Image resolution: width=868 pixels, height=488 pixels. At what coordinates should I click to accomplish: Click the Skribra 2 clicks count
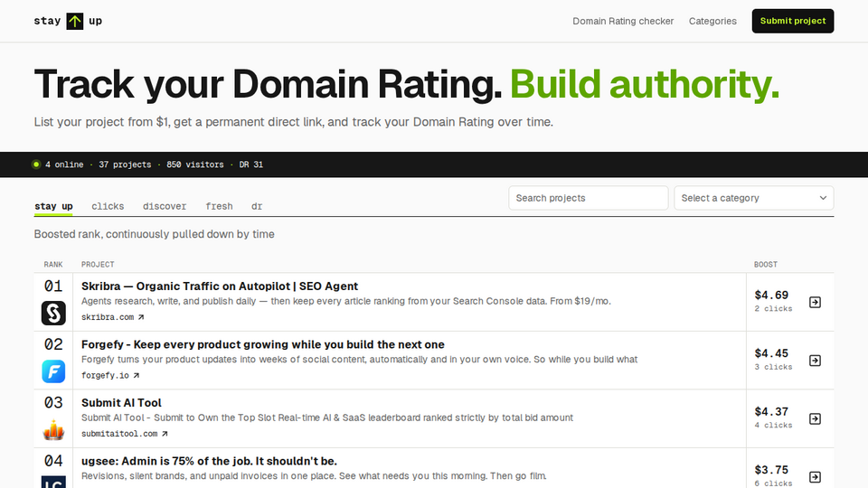[x=773, y=309]
